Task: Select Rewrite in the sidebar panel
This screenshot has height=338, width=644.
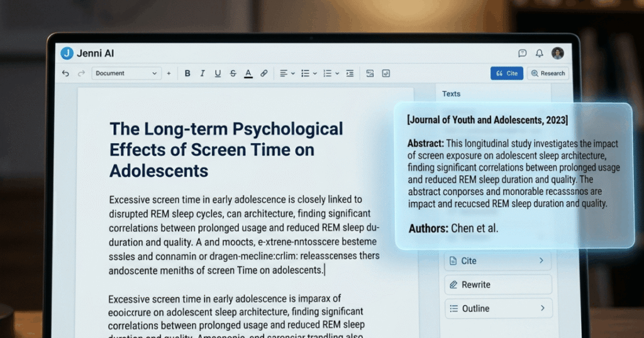Action: pos(498,285)
